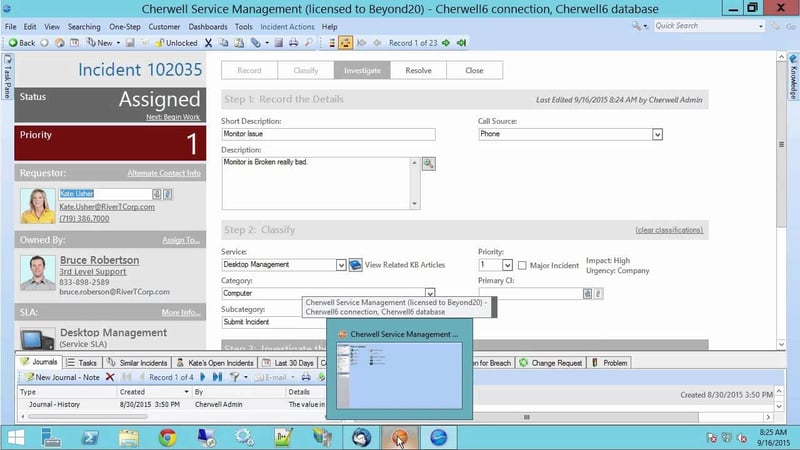Click View Related KB Articles icon

pos(355,265)
